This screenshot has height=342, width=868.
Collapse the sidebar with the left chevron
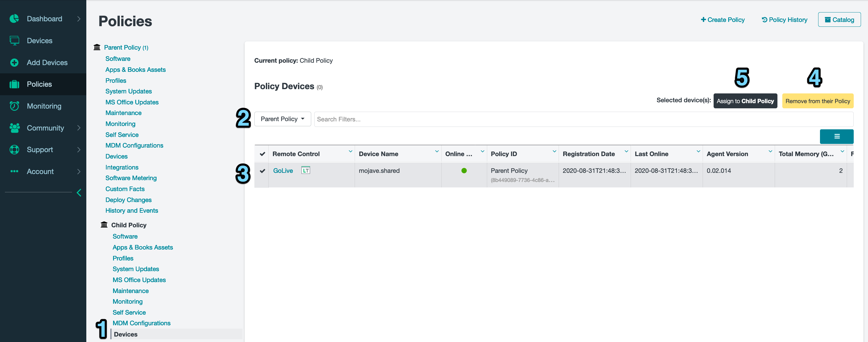[x=79, y=193]
